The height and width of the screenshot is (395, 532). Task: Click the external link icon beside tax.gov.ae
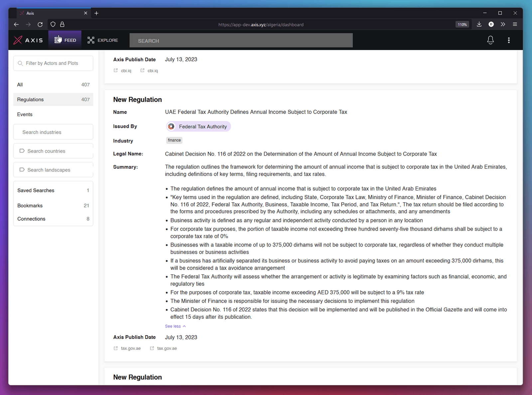[x=115, y=348]
